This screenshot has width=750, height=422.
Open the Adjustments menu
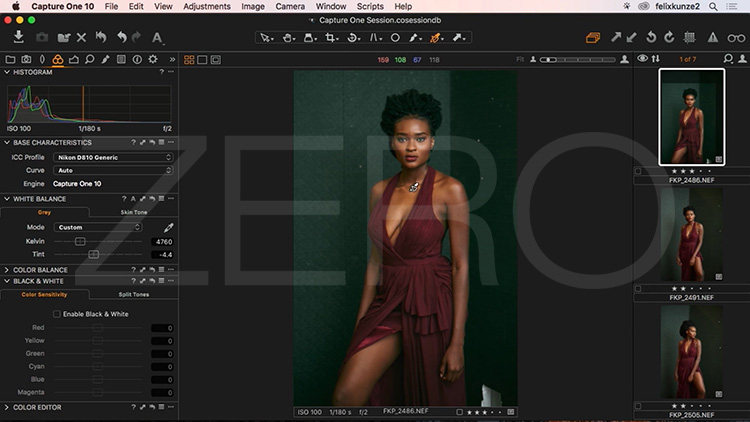[206, 7]
